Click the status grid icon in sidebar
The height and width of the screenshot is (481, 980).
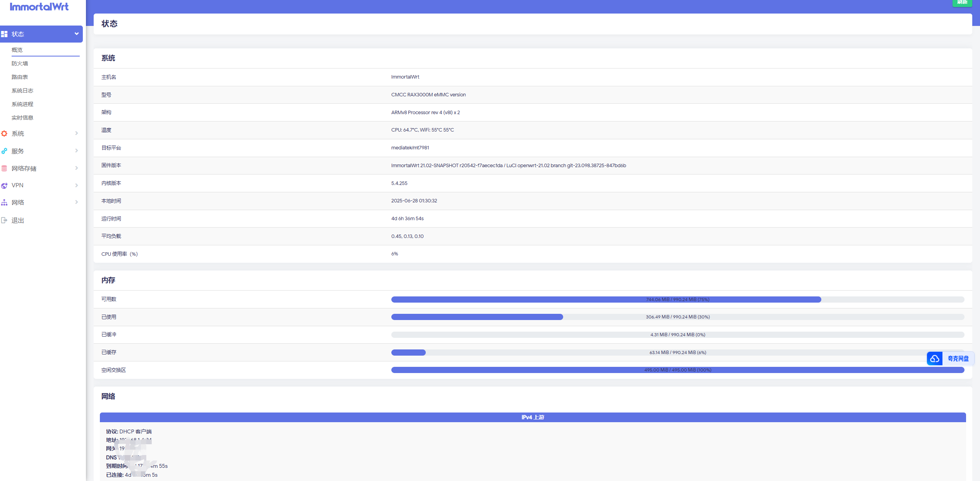4,34
